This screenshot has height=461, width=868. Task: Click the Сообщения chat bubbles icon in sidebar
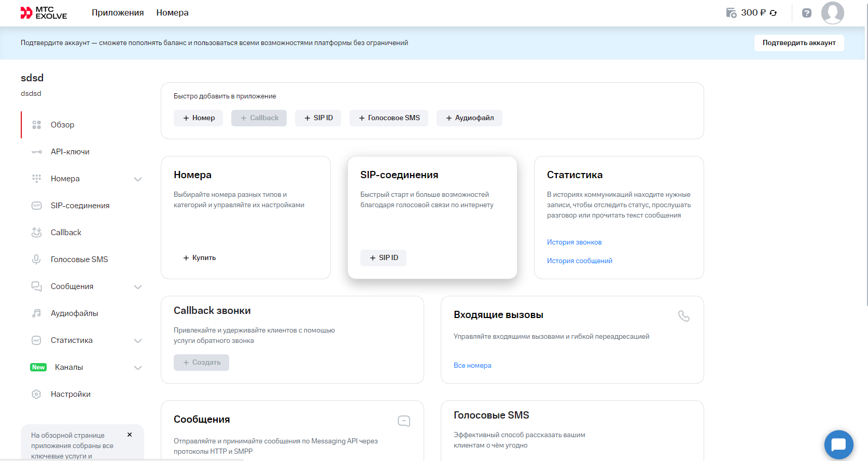coord(36,286)
